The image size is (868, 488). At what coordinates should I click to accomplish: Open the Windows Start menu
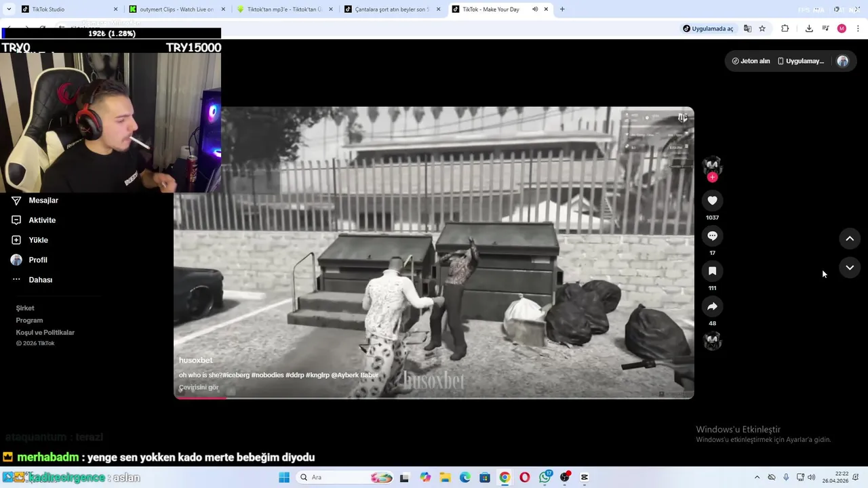[284, 477]
